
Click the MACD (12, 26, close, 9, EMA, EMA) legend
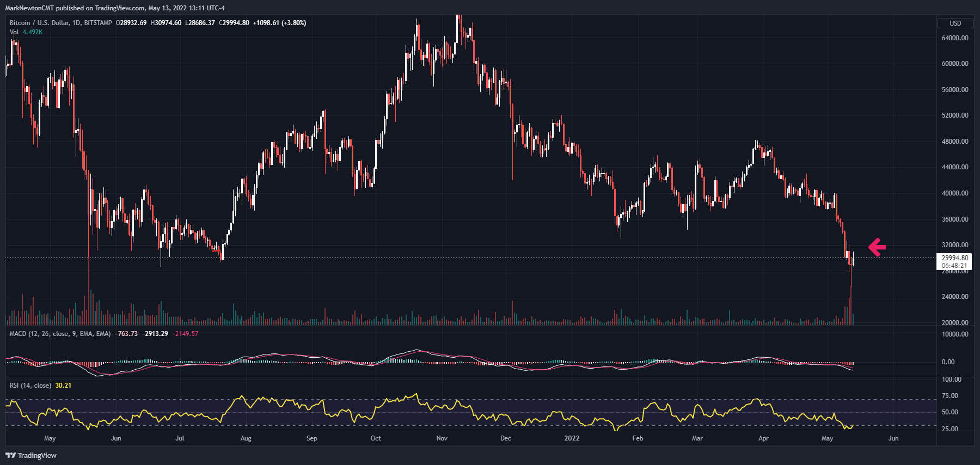[x=60, y=334]
